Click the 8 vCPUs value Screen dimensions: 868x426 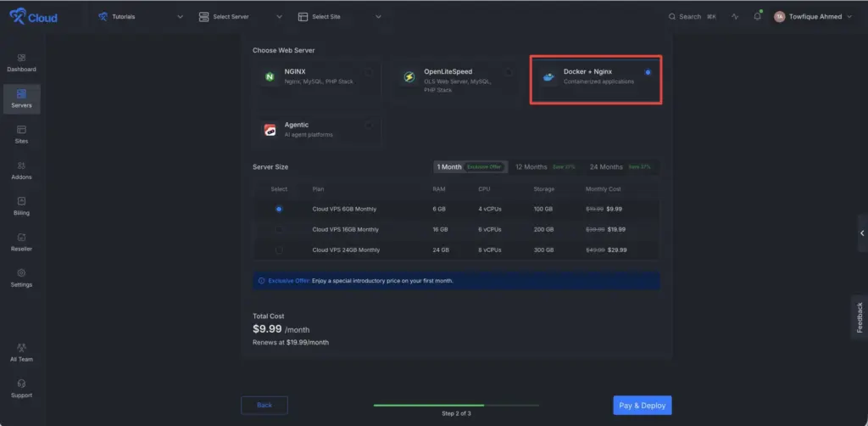[490, 249]
